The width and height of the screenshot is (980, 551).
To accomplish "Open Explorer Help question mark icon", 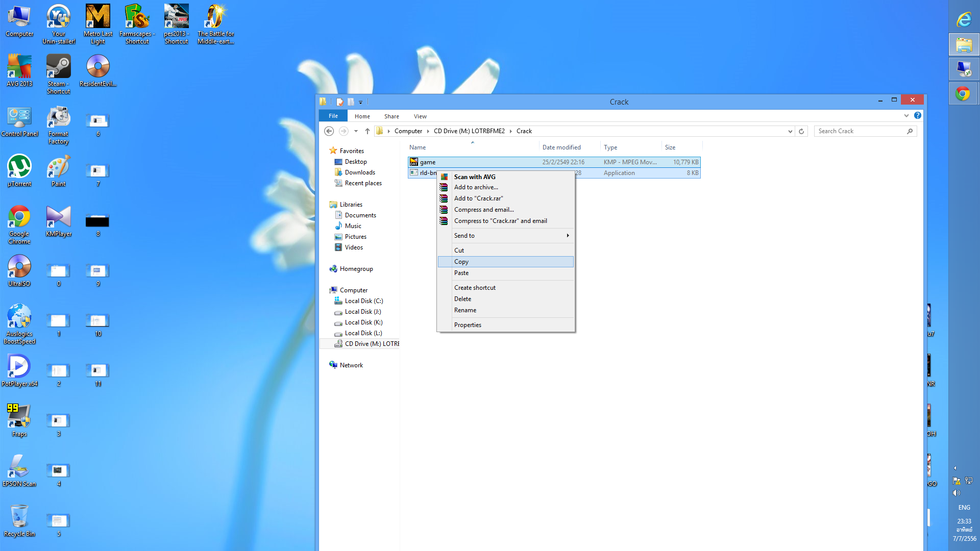I will point(918,116).
